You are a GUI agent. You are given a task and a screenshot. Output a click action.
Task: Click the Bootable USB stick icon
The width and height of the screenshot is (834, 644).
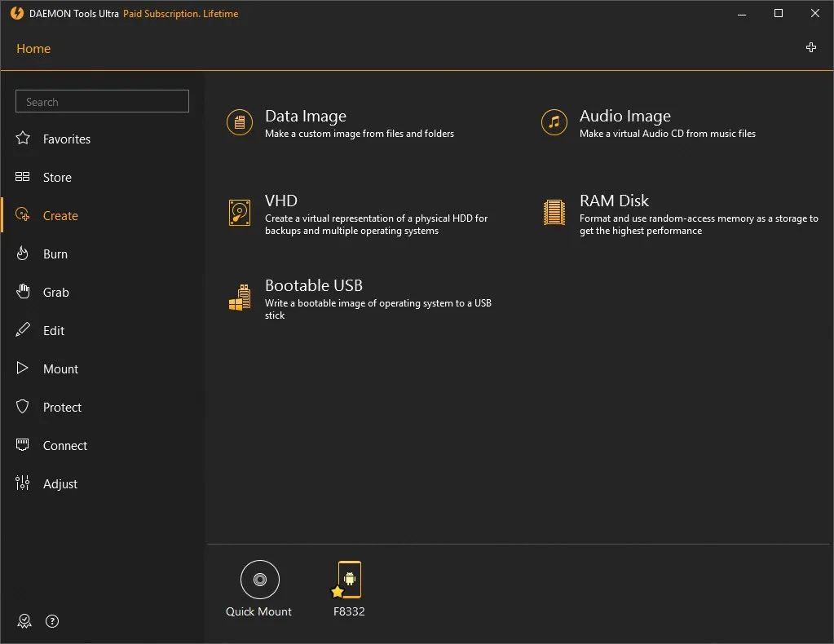tap(240, 298)
